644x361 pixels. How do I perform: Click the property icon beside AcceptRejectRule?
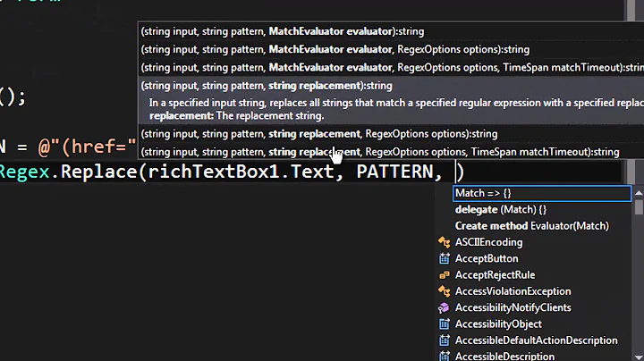coord(444,275)
